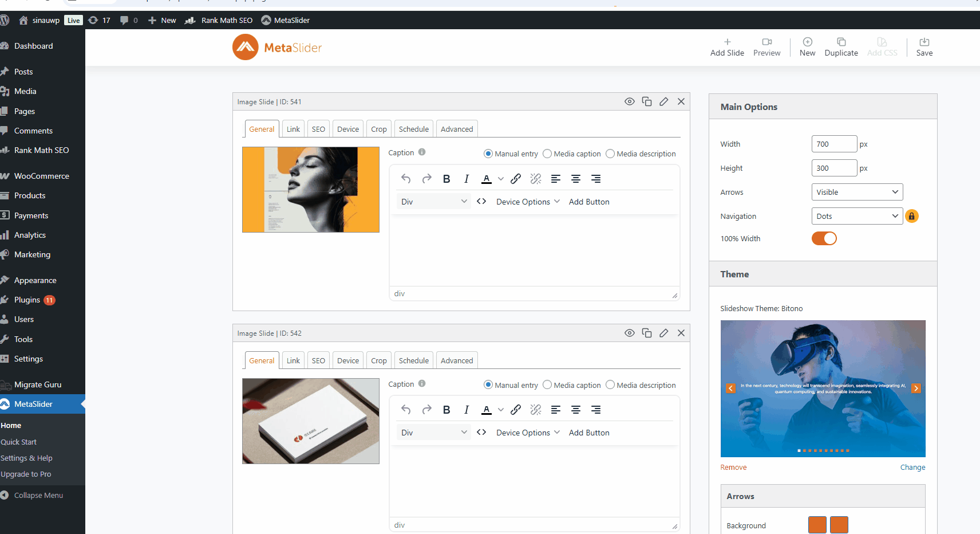
Task: Hide slide 542 using the eye icon
Action: (630, 333)
